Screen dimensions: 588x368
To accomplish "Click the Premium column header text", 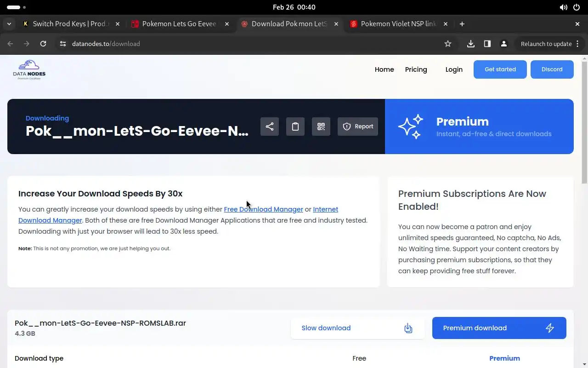I will [x=504, y=358].
